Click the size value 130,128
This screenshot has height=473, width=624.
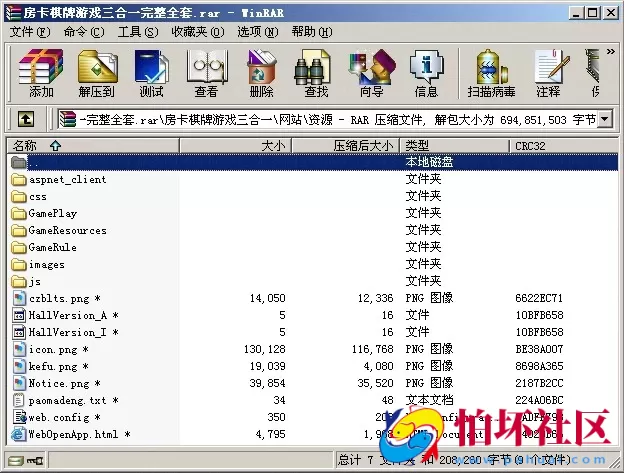[x=265, y=349]
